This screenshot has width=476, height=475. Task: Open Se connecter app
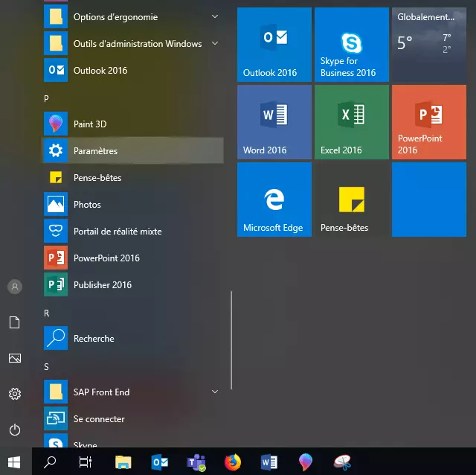(134, 418)
